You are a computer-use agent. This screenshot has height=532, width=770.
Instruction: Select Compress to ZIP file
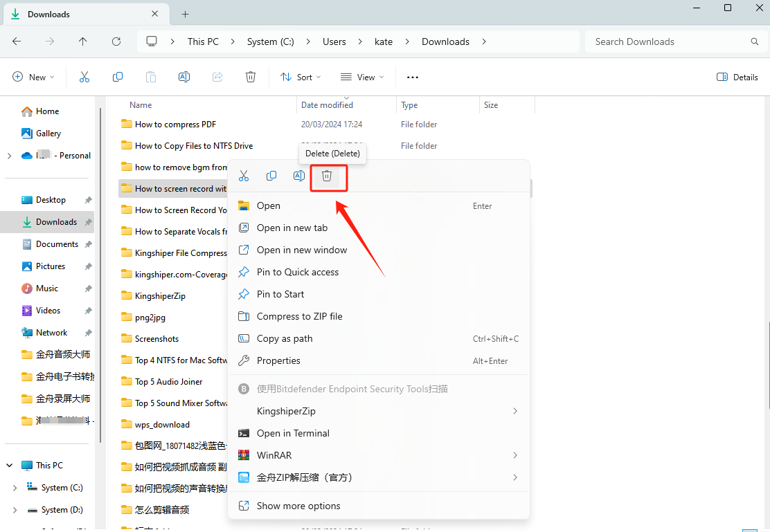click(x=299, y=316)
